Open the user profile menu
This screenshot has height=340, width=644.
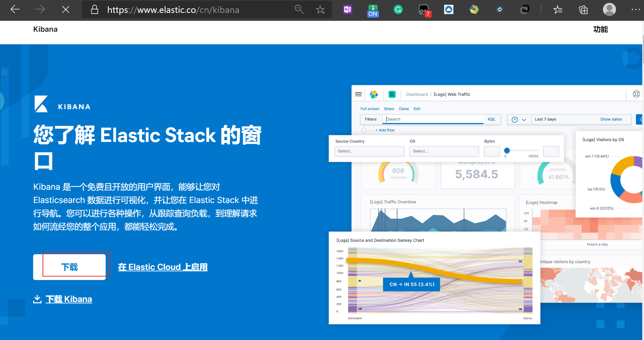[x=609, y=9]
